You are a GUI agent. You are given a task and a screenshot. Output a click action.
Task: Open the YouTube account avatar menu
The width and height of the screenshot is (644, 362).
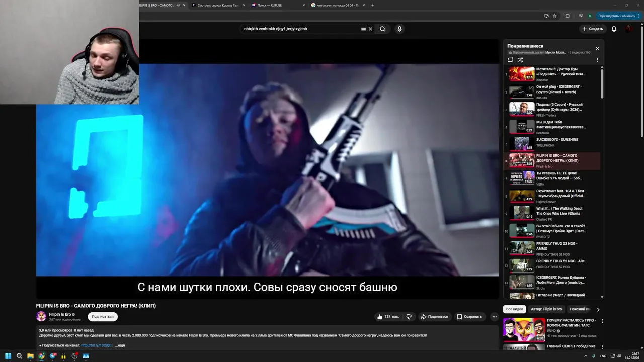tap(629, 29)
